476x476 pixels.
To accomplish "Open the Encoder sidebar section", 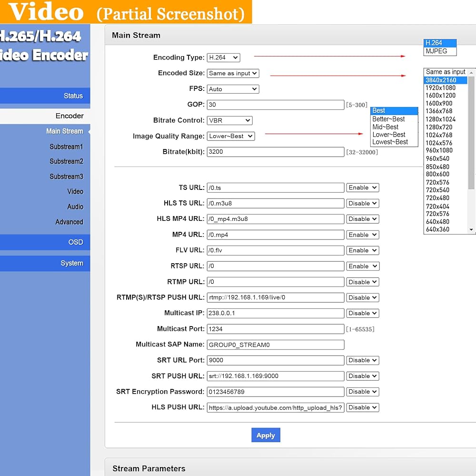I will (45, 116).
